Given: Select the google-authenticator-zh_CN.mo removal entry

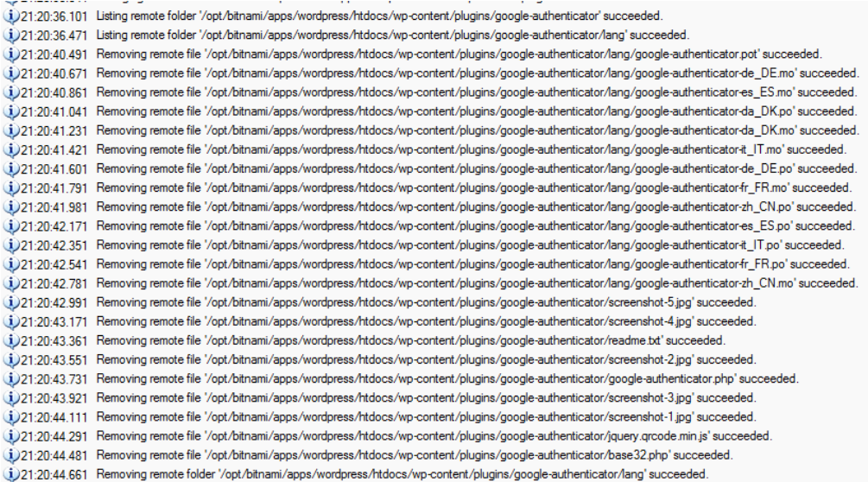Looking at the screenshot, I should point(431,283).
